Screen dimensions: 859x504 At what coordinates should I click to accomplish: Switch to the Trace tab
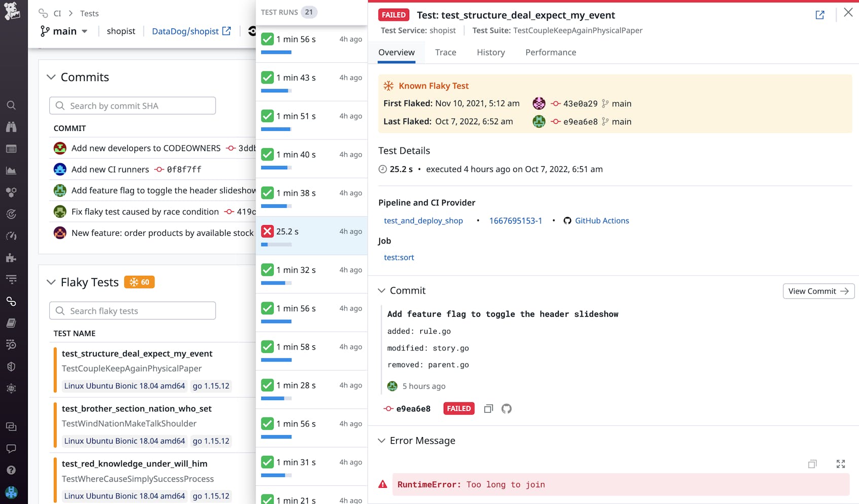(x=445, y=52)
